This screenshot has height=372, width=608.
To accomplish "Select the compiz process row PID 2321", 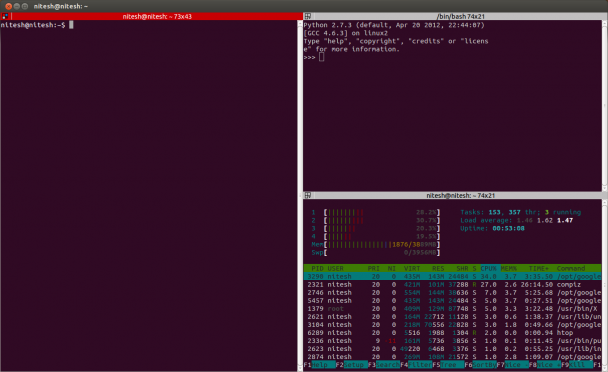I will (452, 284).
